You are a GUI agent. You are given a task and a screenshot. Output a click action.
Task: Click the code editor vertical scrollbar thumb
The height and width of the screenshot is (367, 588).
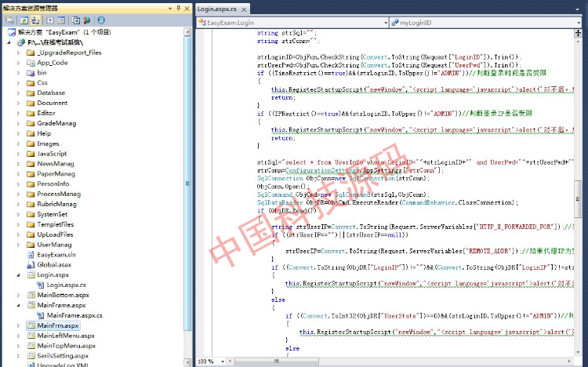coord(578,199)
